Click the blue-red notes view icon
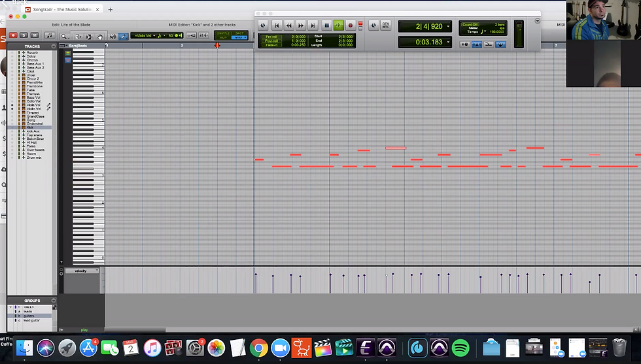 (x=68, y=60)
